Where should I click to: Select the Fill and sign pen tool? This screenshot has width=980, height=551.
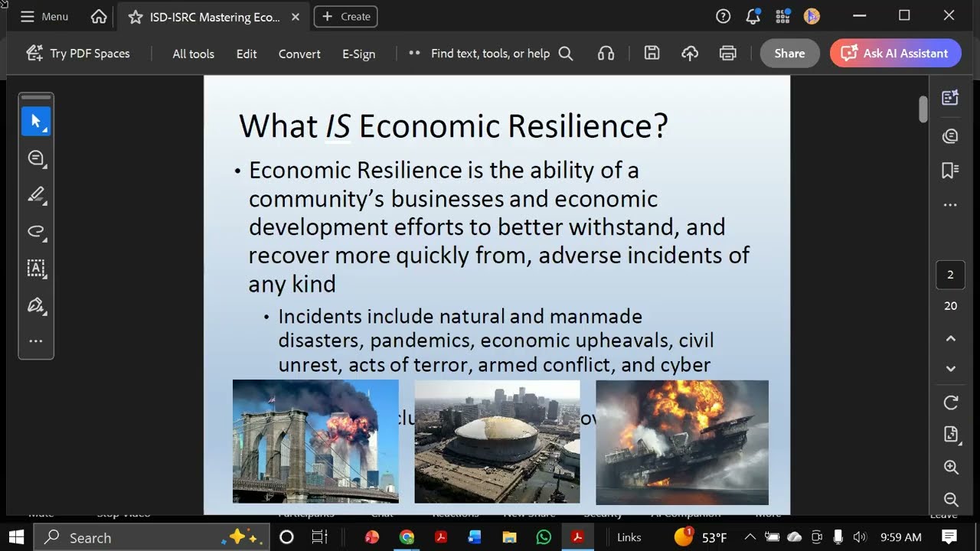coord(36,305)
